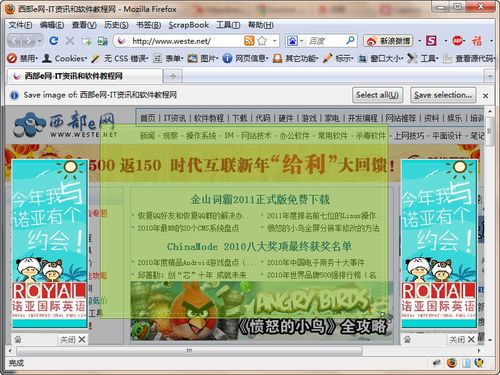The width and height of the screenshot is (500, 375).
Task: Expand the Cookies toolbar dropdown
Action: pos(65,59)
